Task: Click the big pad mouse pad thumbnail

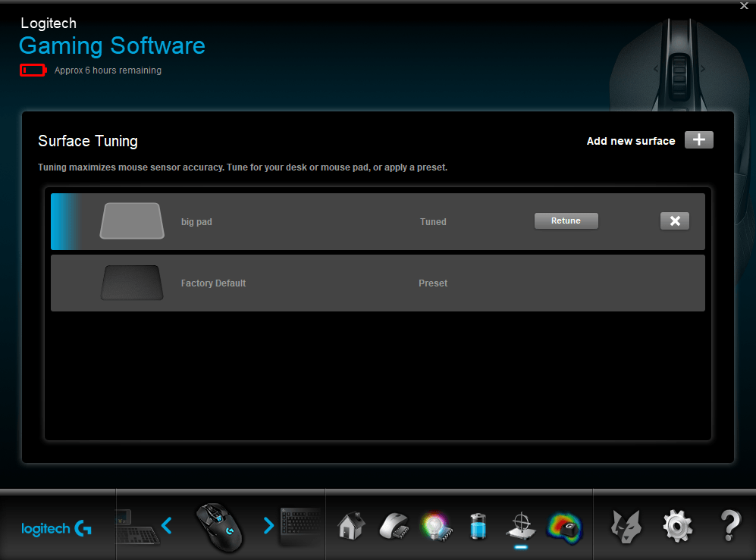Action: click(x=132, y=221)
